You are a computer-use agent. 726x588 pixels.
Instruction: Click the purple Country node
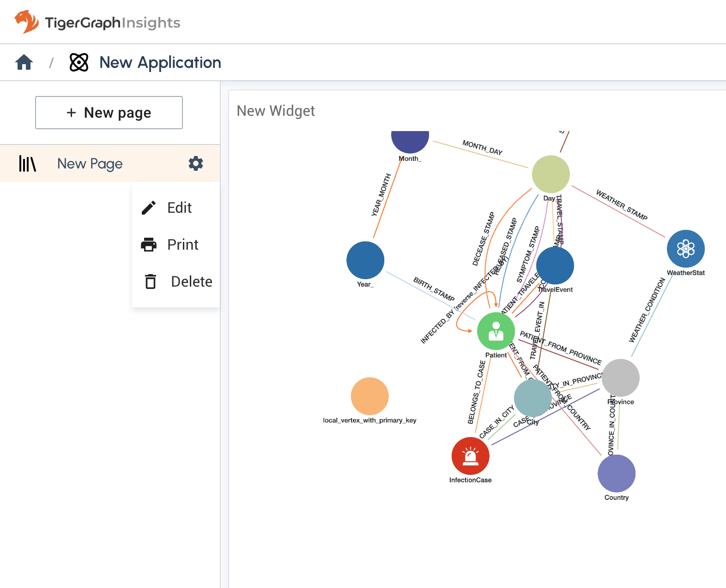point(616,473)
